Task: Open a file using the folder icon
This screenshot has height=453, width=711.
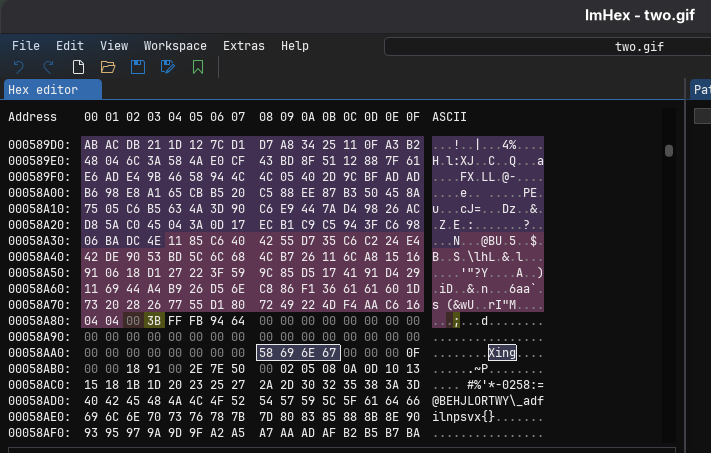Action: point(108,67)
